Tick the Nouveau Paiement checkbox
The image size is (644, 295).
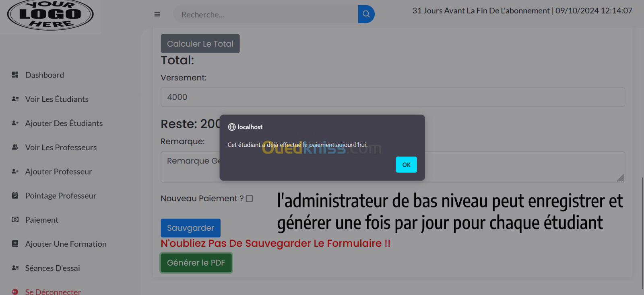[250, 199]
